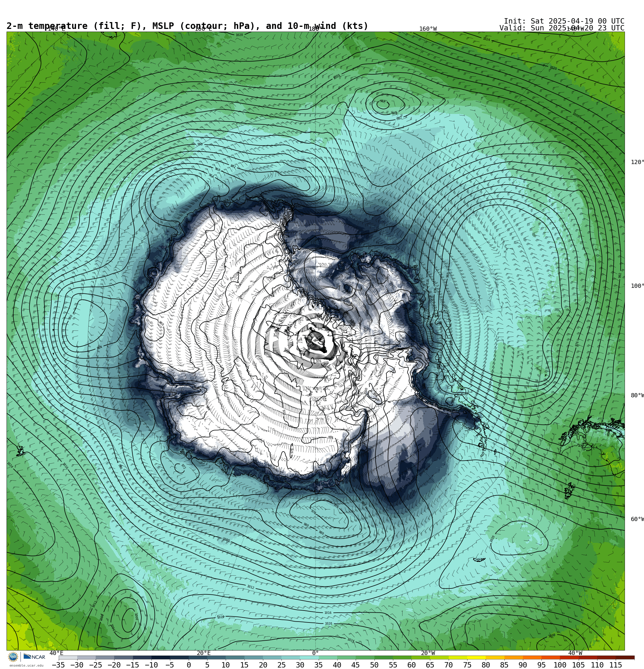The width and height of the screenshot is (644, 669).
Task: Click the bottom axis label '40°E'
Action: point(57,653)
